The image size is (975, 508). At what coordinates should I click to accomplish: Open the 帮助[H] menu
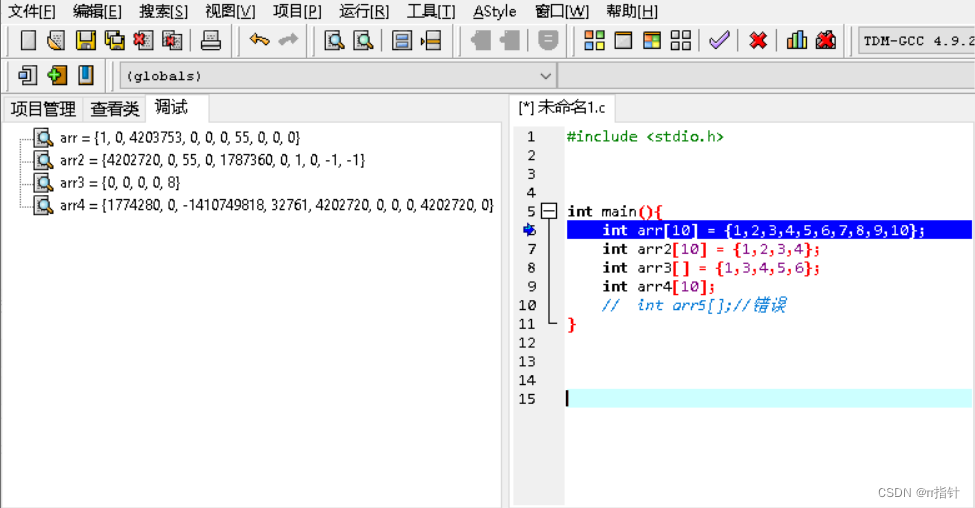632,11
